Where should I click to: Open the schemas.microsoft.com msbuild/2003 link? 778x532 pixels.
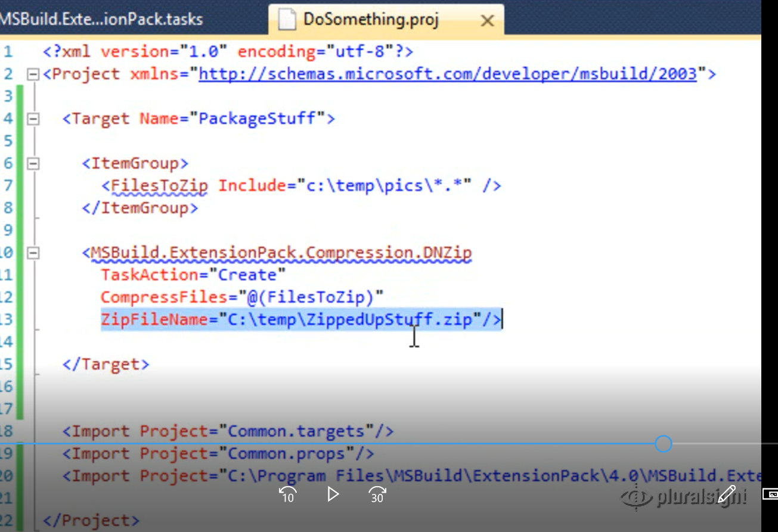click(448, 74)
